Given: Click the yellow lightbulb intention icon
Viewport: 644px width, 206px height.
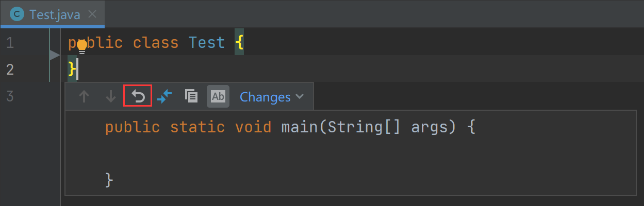Looking at the screenshot, I should click(x=81, y=46).
